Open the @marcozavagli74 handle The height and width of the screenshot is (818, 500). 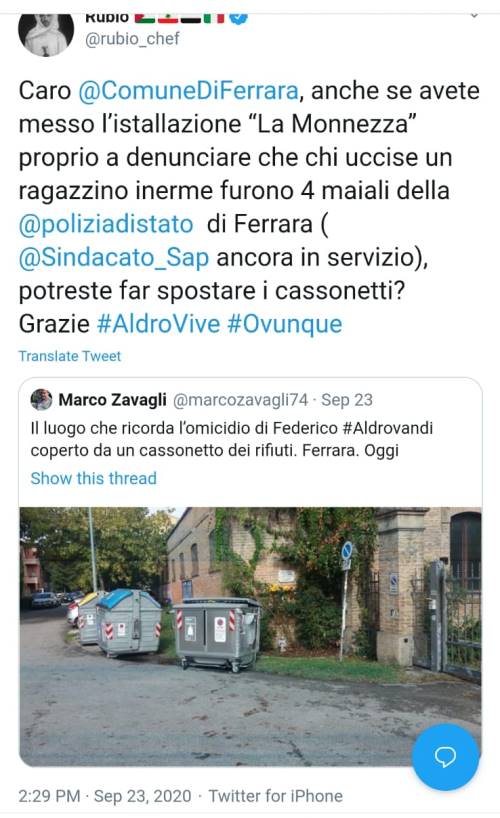240,400
